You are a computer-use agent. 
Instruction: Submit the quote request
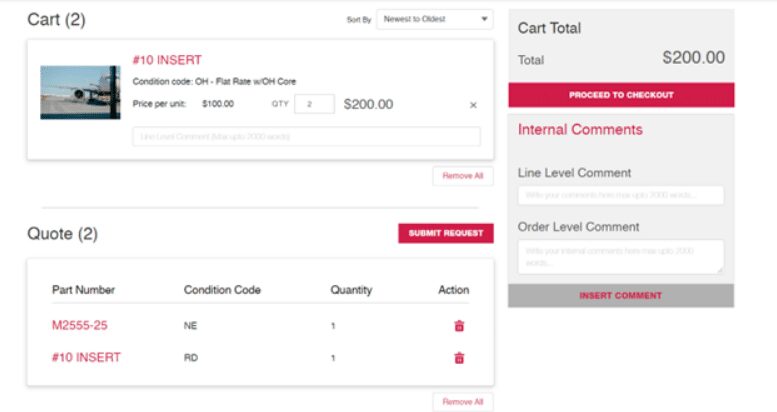coord(446,233)
